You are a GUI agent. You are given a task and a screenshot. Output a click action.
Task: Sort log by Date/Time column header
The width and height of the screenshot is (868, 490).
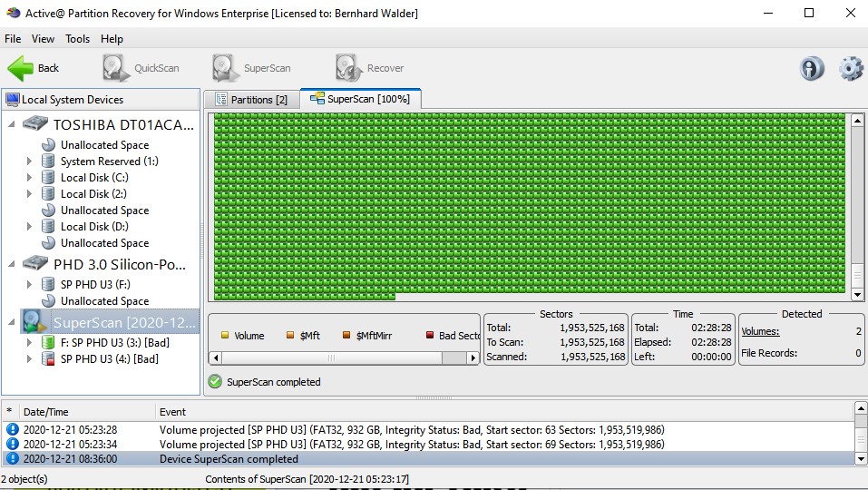87,412
